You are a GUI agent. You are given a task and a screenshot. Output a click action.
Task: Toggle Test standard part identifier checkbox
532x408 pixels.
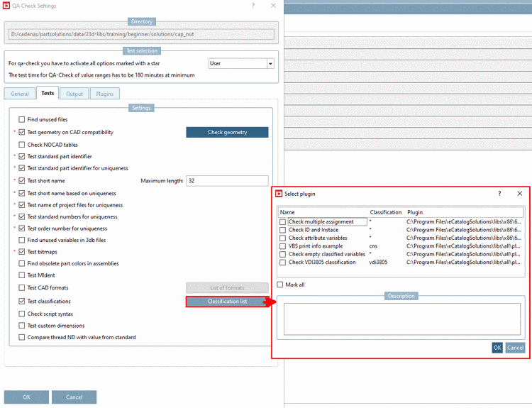pos(22,157)
